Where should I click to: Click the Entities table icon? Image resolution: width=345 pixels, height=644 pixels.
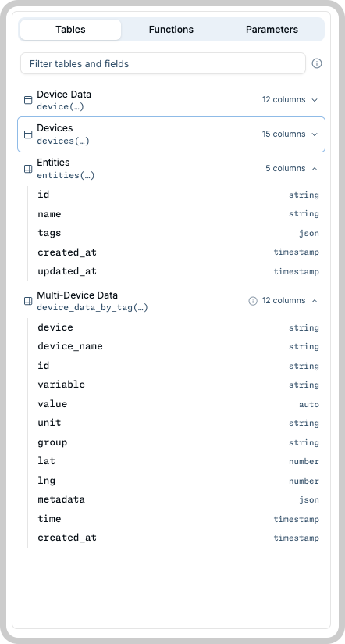coord(28,169)
